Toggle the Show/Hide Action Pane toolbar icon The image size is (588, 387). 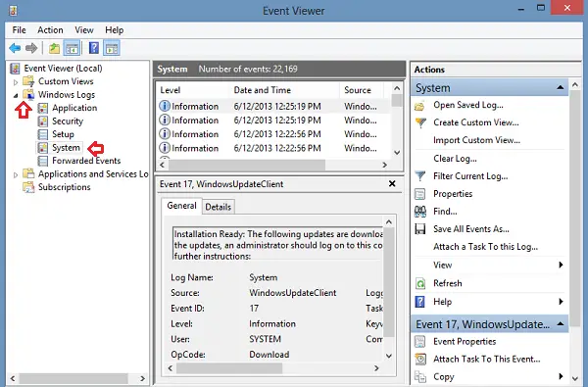point(112,48)
